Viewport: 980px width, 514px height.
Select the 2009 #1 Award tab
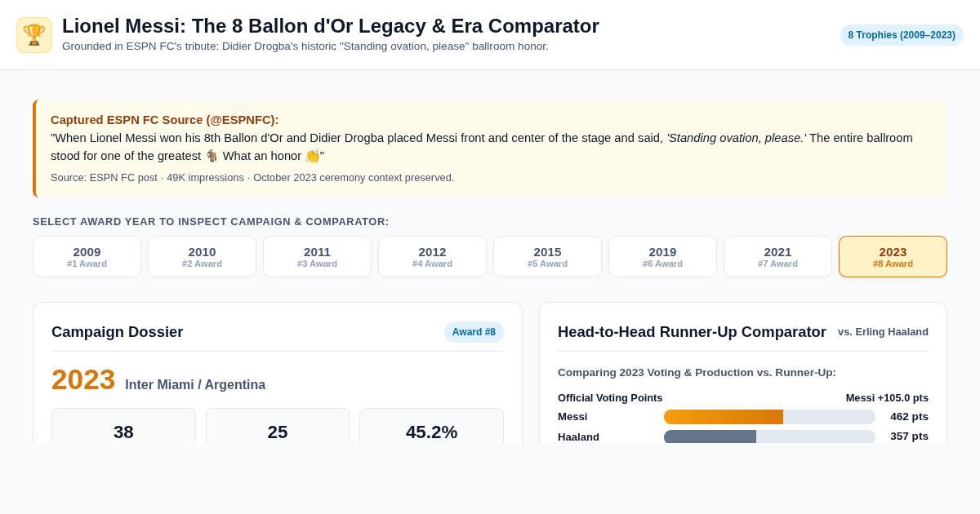point(87,257)
